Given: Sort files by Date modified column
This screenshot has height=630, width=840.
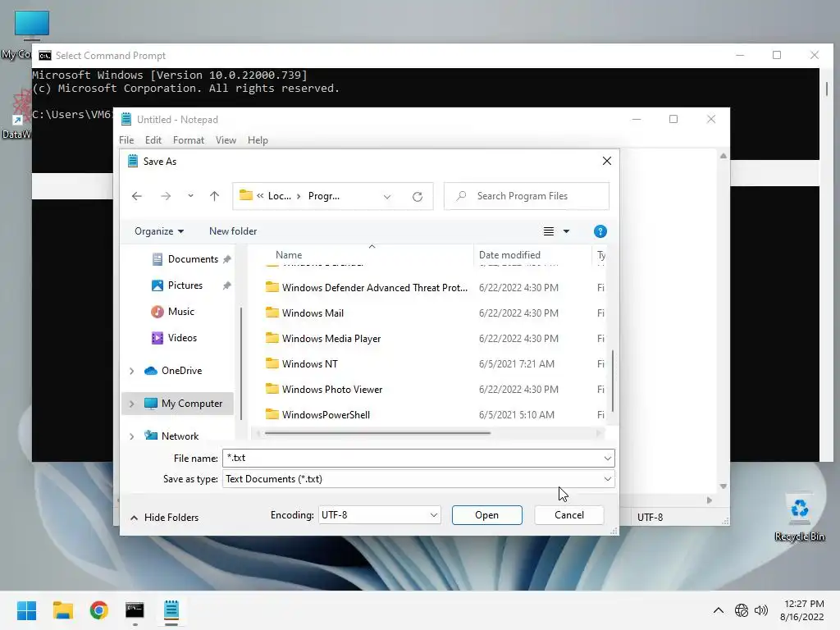Looking at the screenshot, I should [509, 255].
